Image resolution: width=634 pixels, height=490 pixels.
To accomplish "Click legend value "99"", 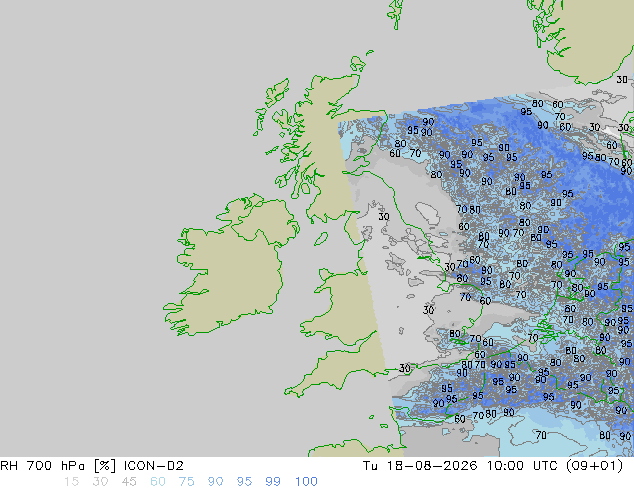I will tap(273, 482).
